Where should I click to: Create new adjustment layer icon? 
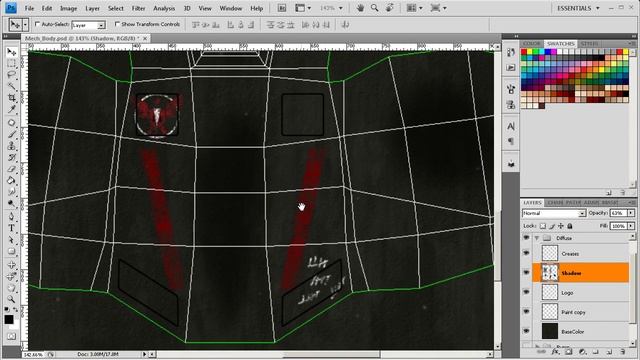[582, 351]
